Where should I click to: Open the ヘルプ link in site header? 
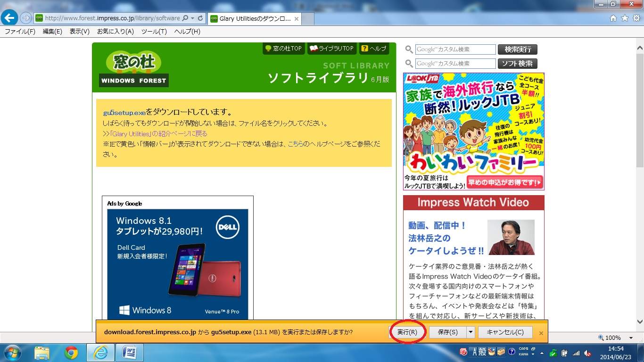click(374, 49)
